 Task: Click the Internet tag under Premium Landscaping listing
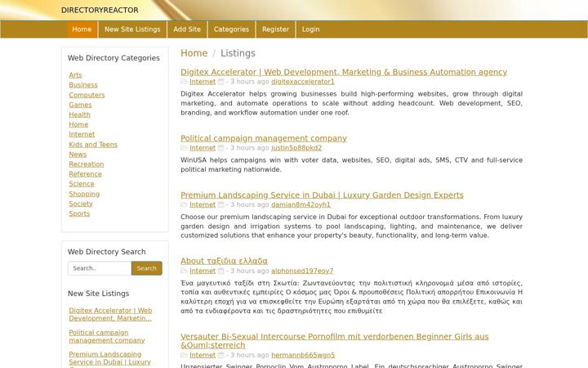click(x=203, y=204)
